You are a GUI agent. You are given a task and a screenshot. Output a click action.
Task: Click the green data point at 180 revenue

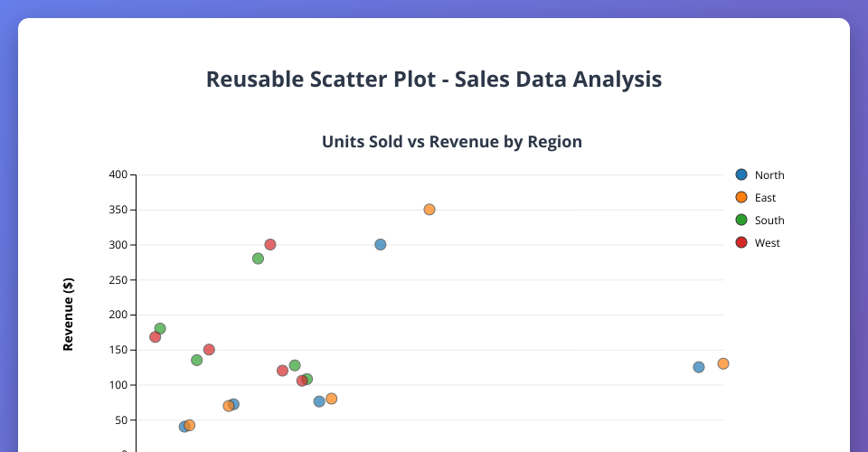(160, 329)
